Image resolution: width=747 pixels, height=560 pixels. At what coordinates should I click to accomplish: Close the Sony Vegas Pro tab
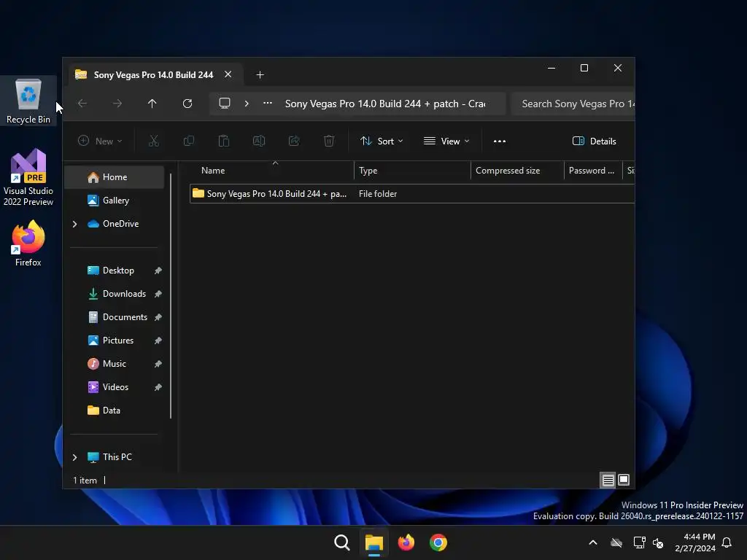pyautogui.click(x=228, y=74)
